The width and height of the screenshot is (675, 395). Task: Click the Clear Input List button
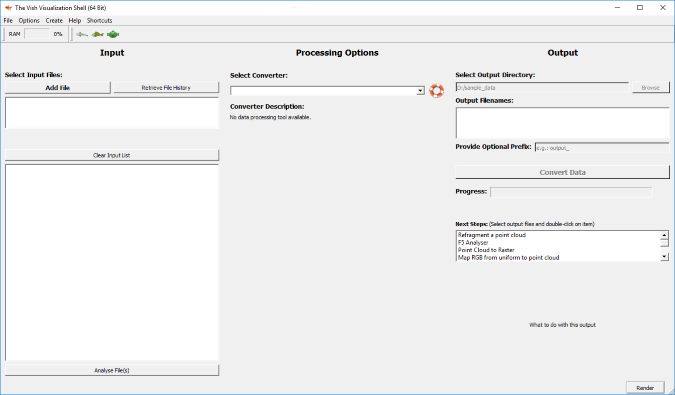[x=112, y=155]
